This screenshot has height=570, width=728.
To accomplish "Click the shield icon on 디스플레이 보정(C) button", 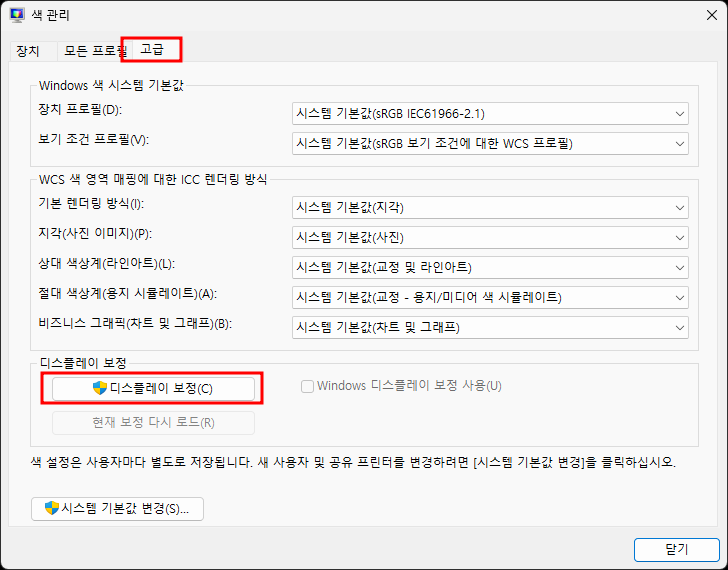I will [100, 388].
